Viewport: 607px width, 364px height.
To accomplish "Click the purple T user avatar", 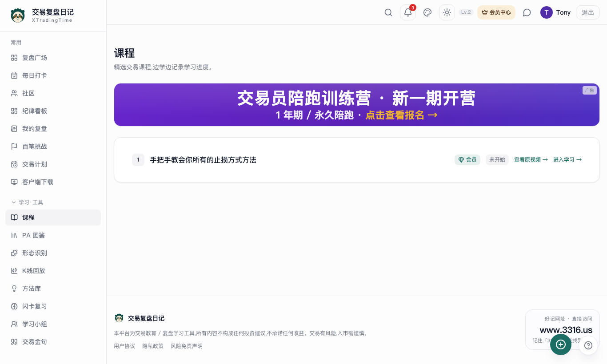I will tap(547, 12).
